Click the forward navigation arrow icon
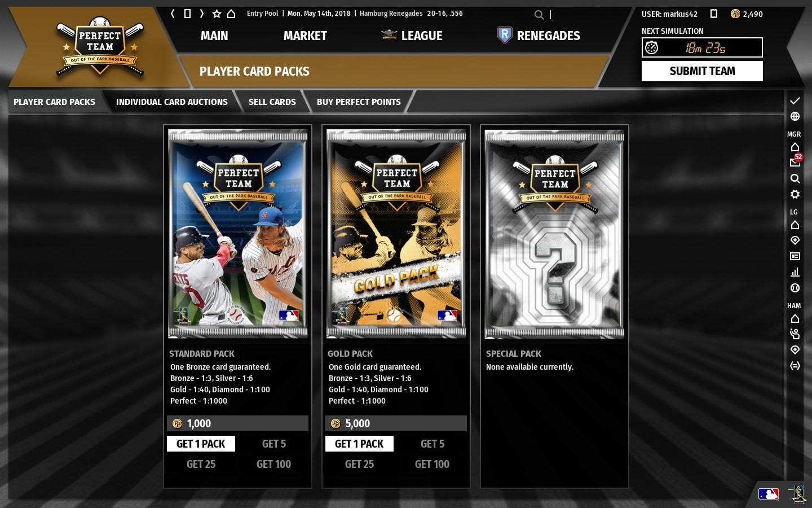 (x=202, y=14)
